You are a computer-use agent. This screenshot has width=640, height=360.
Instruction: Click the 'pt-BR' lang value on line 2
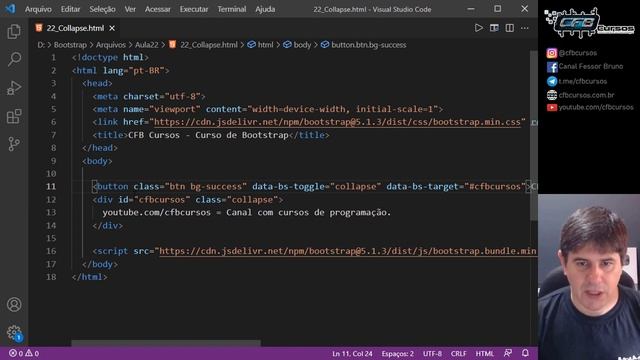point(146,71)
